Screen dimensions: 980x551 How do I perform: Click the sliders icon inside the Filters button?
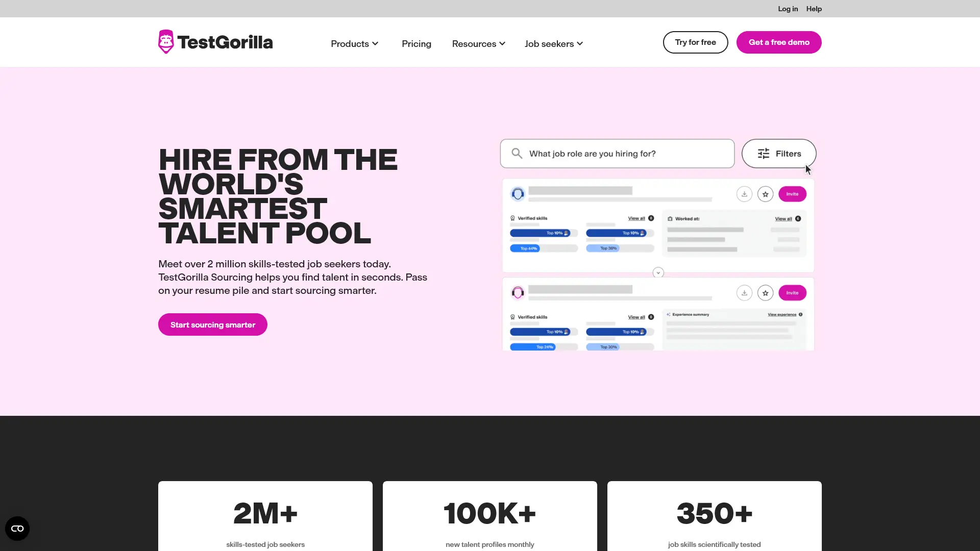(763, 153)
